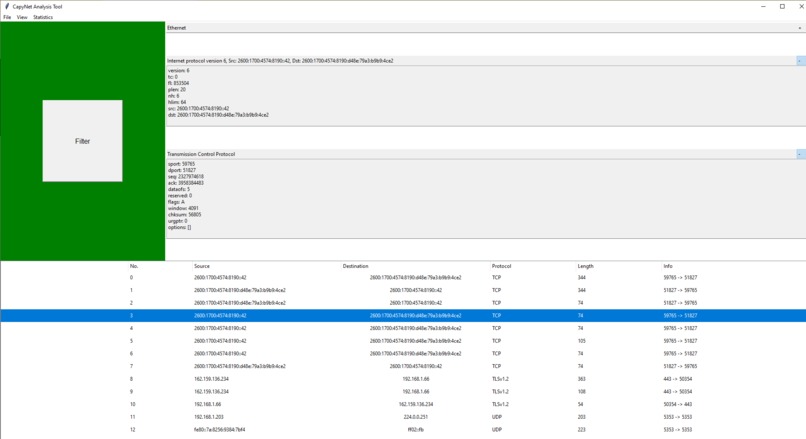Image resolution: width=806 pixels, height=439 pixels.
Task: Select packet row 2's TCP protocol cell
Action: [496, 303]
